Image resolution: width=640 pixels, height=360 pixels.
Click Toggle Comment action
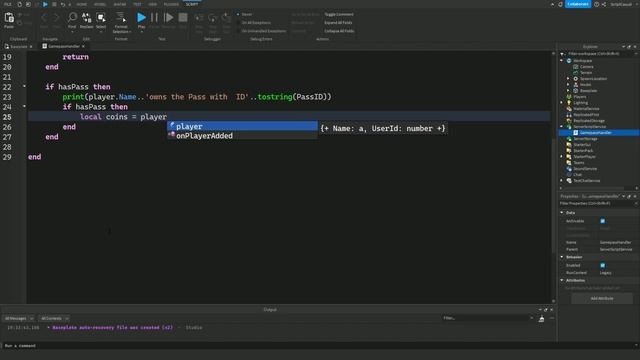339,14
